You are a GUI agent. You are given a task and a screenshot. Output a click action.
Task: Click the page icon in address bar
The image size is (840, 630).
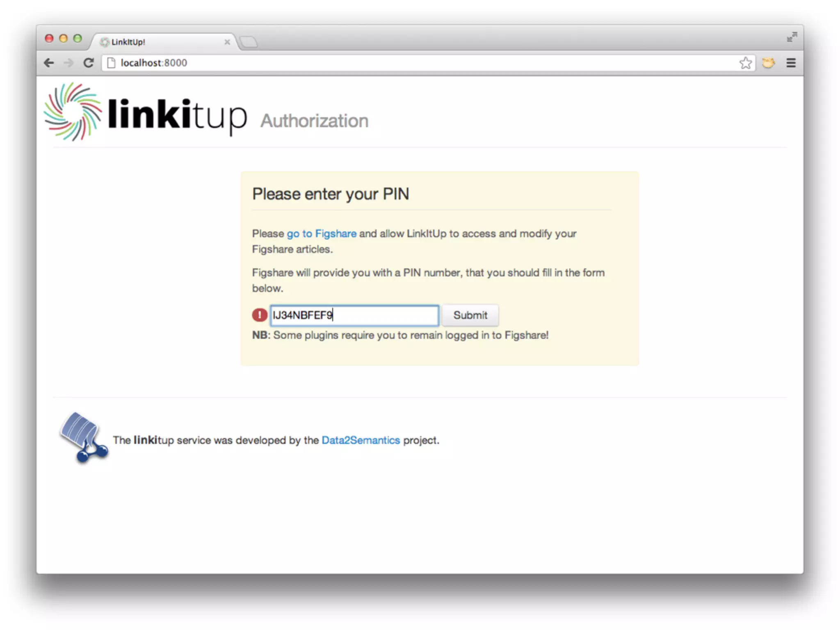pos(111,63)
